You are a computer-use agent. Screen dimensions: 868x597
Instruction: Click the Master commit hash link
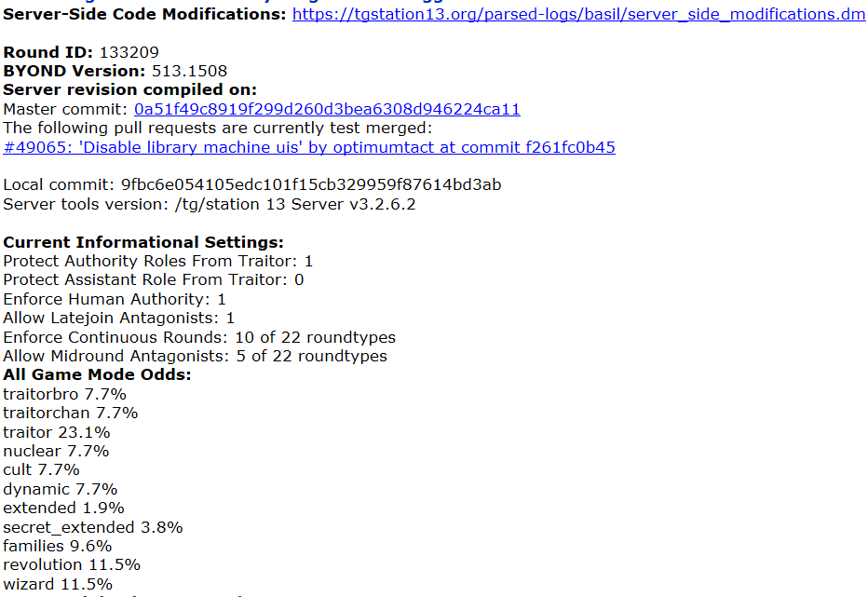point(326,109)
